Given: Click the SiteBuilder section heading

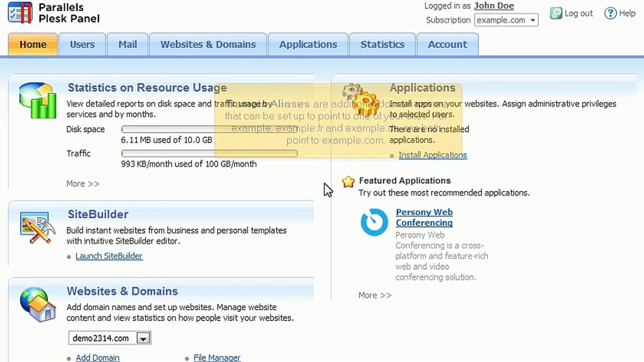Looking at the screenshot, I should pos(98,214).
